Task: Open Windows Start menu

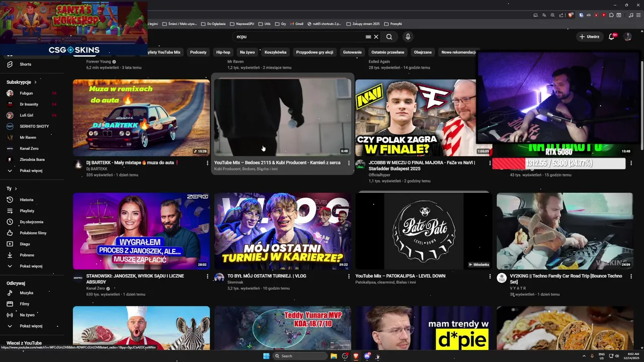Action: (266, 356)
